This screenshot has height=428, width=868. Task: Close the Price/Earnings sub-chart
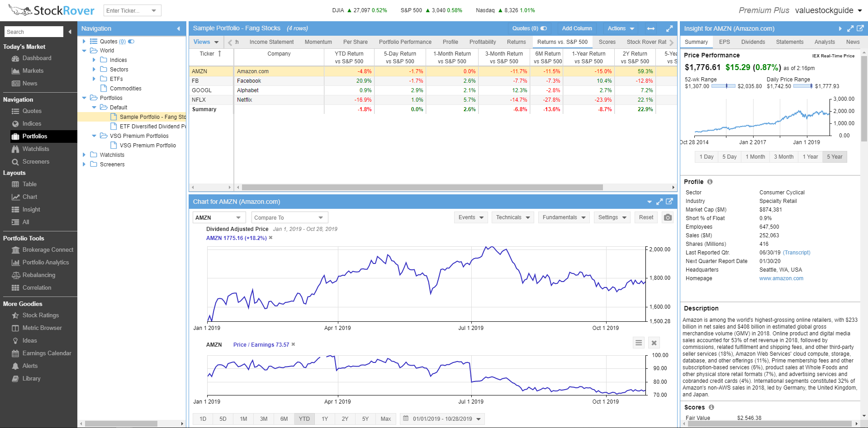click(x=654, y=343)
